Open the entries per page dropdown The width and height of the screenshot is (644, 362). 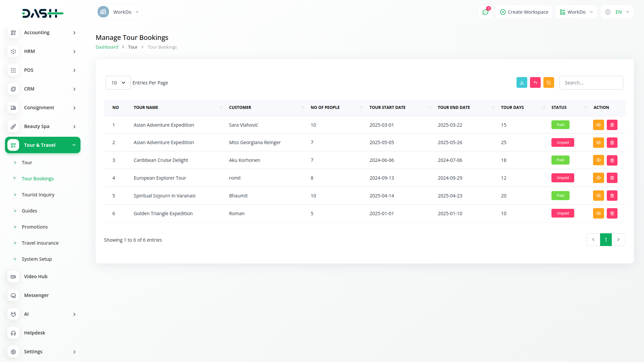click(118, 83)
